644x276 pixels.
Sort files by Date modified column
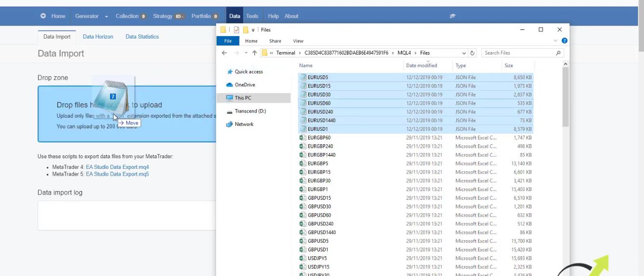pyautogui.click(x=422, y=66)
